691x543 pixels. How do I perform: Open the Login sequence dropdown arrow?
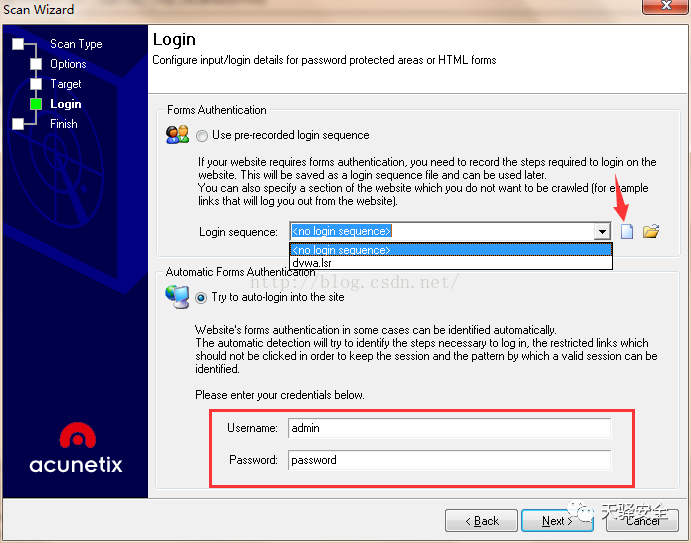(602, 231)
